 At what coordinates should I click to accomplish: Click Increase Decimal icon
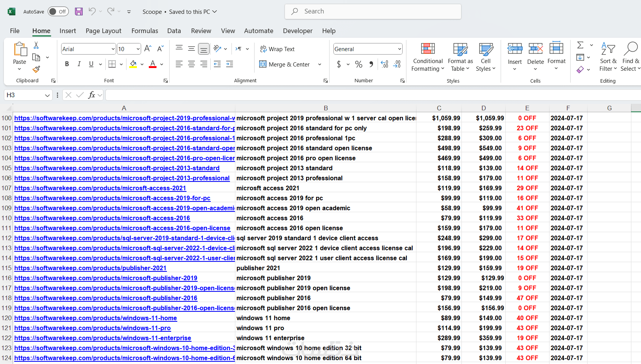point(385,64)
